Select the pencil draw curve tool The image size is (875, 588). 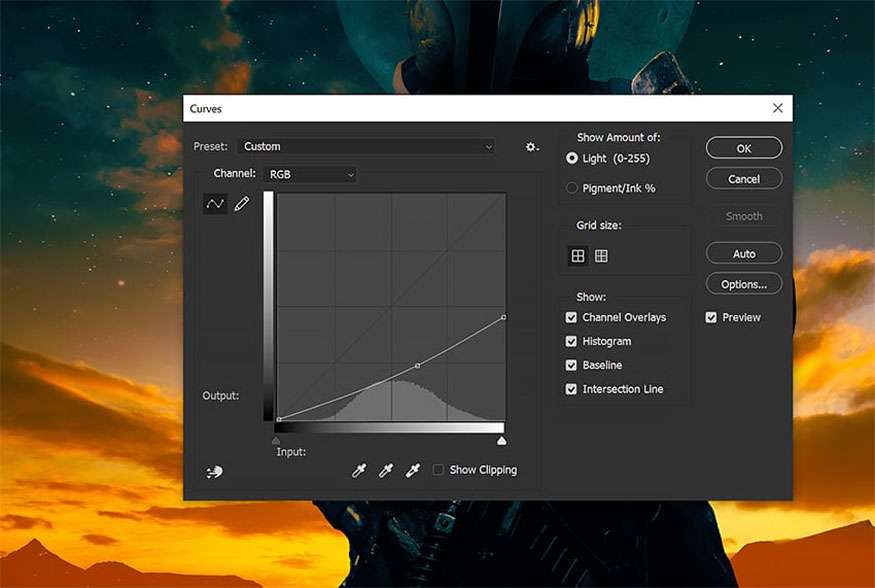tap(242, 204)
